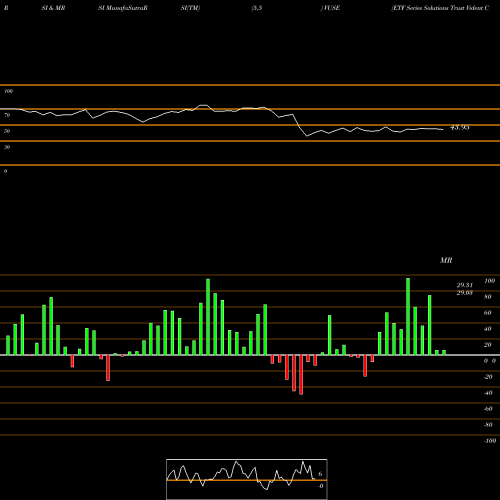
Task: Click the RSI panel's '100' label on left
Action: 8,91
